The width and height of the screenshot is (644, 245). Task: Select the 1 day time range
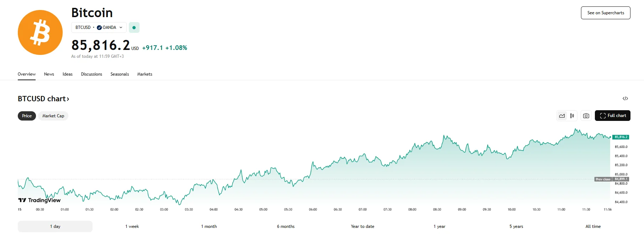pos(55,226)
